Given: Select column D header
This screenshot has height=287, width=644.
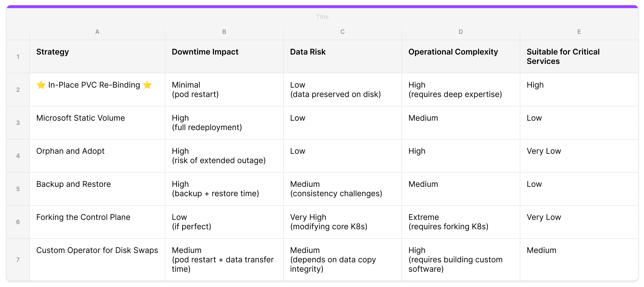Looking at the screenshot, I should pos(460,32).
